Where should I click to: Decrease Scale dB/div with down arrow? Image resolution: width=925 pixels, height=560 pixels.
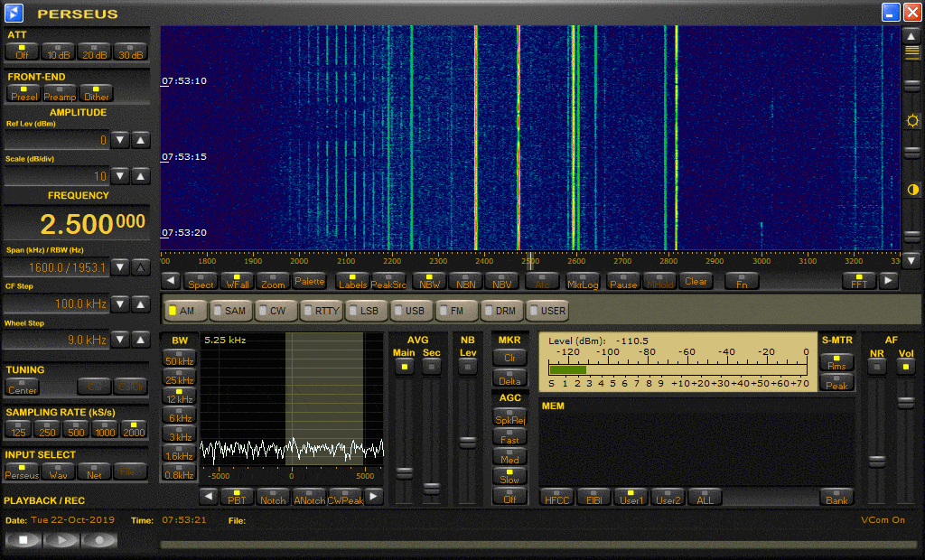click(x=120, y=176)
